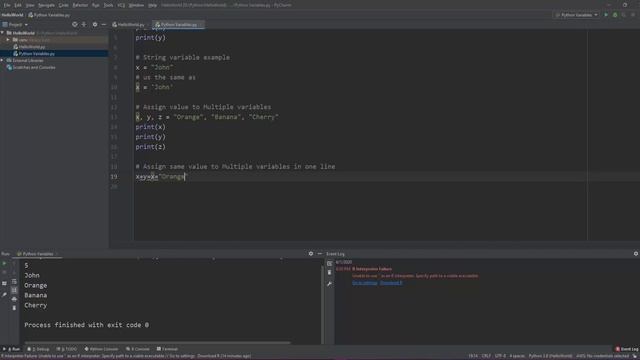
Task: Open the Code menu
Action: (x=64, y=5)
